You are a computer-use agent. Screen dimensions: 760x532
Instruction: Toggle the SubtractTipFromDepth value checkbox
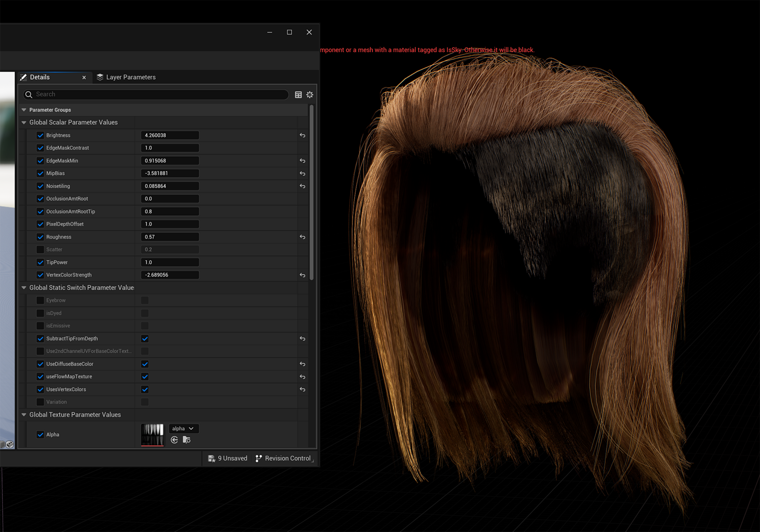coord(145,338)
